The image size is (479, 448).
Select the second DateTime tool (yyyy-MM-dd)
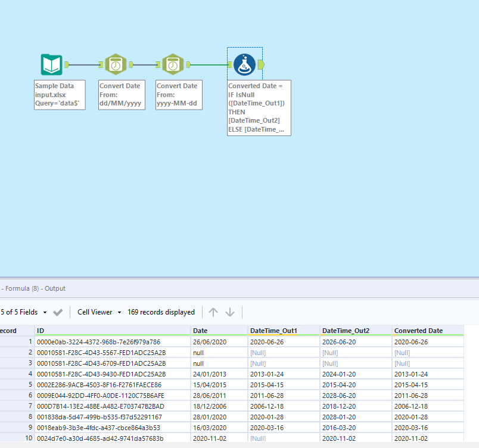click(173, 64)
